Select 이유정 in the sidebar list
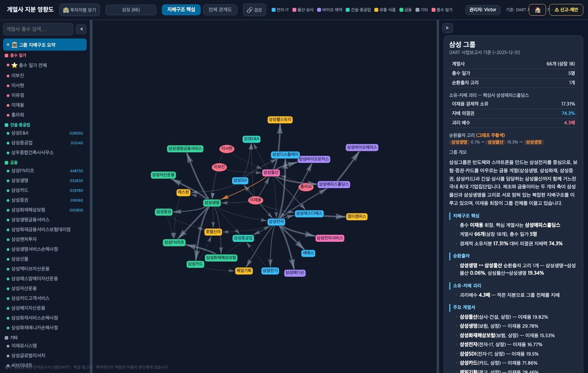Screen dimensions: 588x373 45,95
